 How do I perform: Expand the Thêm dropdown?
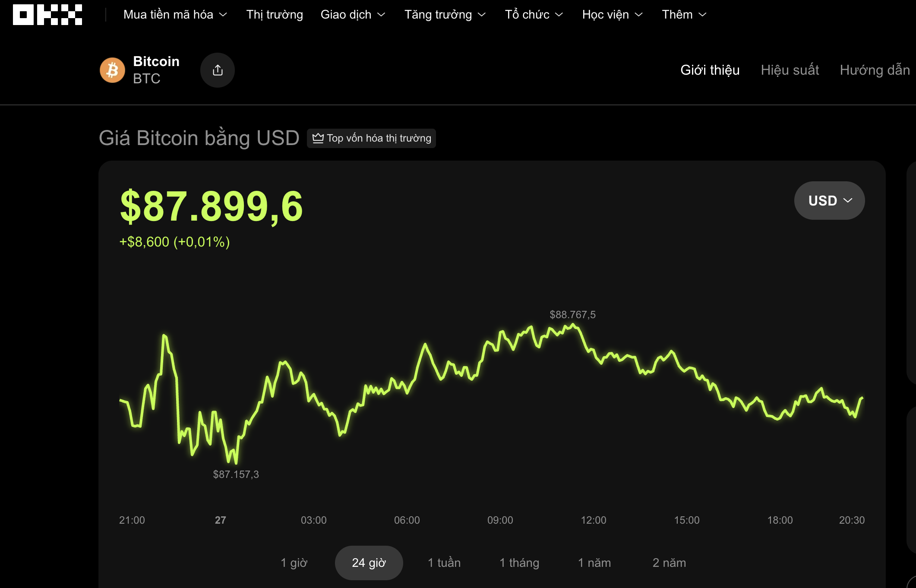click(683, 14)
